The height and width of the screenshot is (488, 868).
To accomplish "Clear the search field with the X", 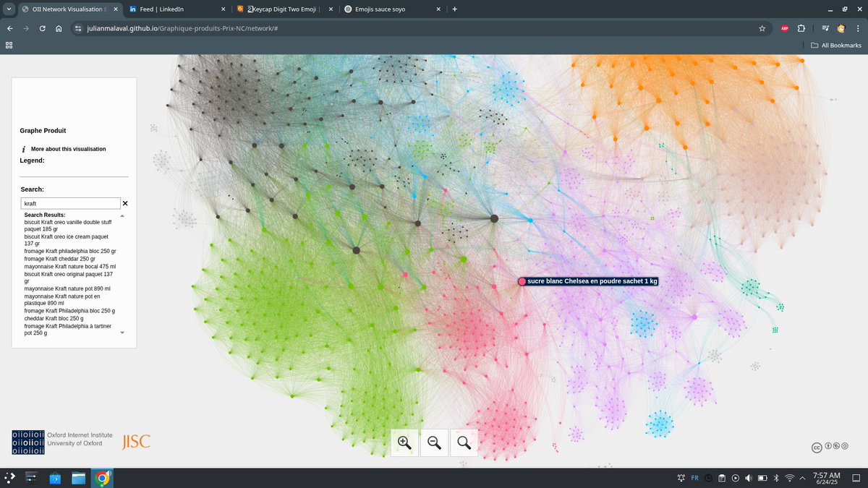I will coord(125,204).
